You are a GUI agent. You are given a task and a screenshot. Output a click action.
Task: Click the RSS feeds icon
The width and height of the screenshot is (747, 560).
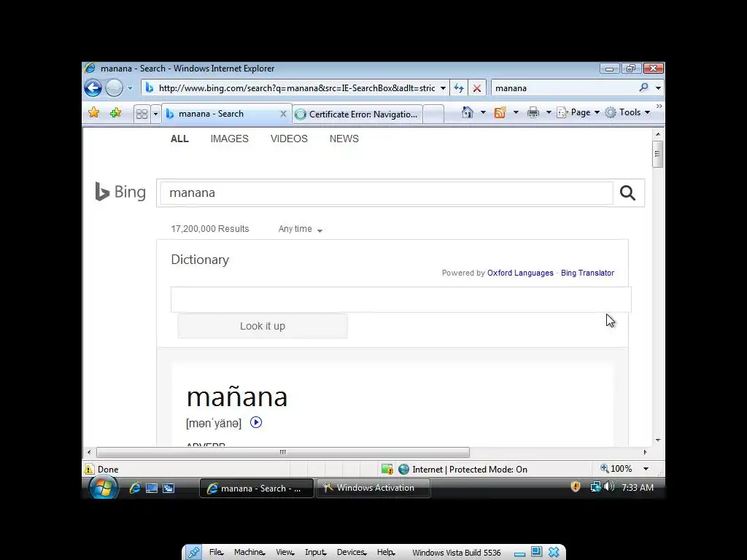click(500, 112)
